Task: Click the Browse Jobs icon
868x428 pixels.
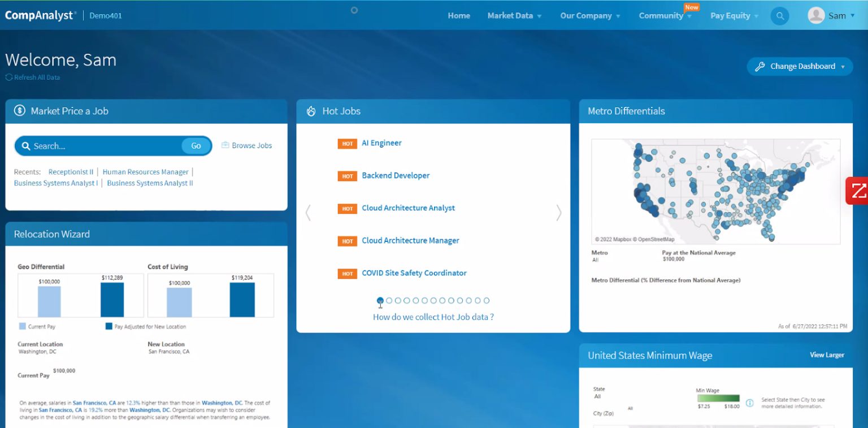Action: [225, 145]
